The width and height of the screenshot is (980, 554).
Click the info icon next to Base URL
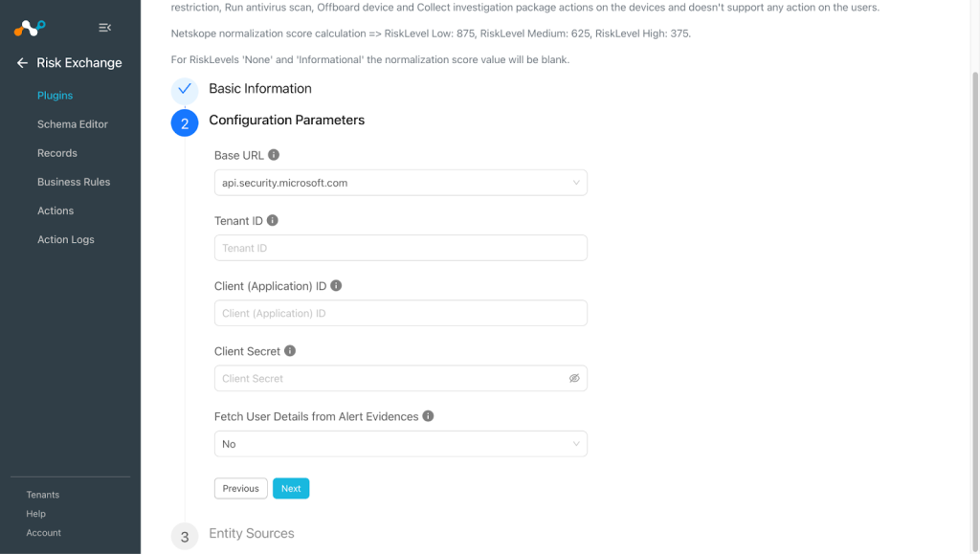click(x=274, y=155)
